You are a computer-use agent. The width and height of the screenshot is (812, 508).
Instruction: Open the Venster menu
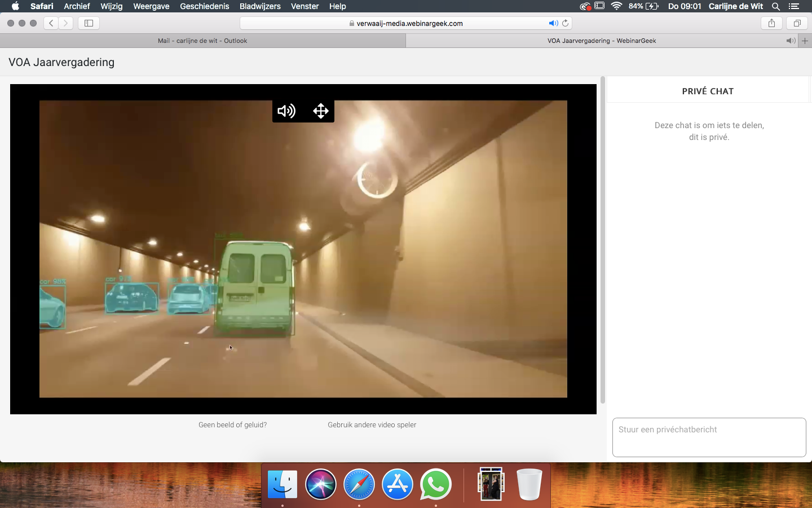pos(305,6)
